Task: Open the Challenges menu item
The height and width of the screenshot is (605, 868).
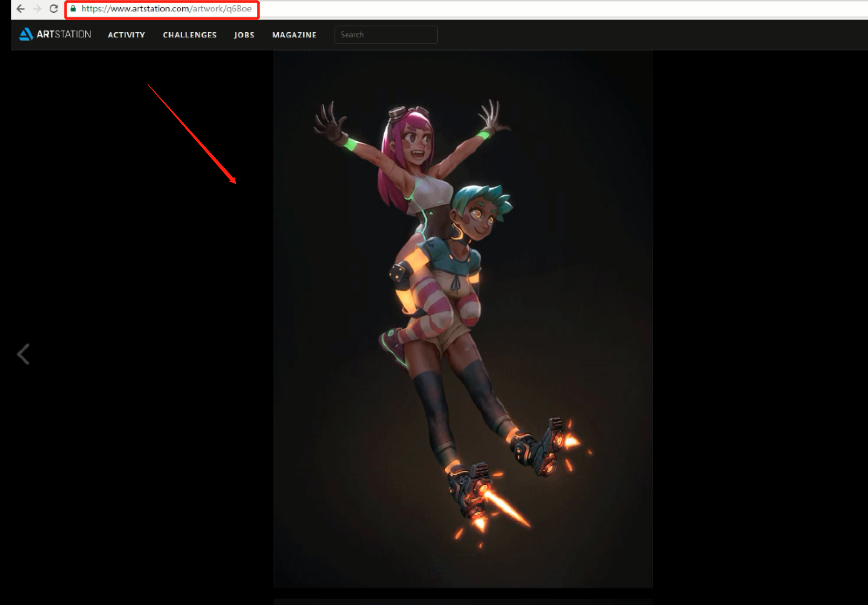Action: click(x=189, y=35)
